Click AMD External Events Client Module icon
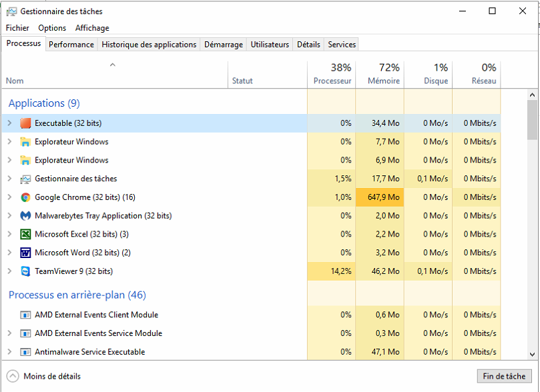Viewport: 540px width, 392px height. tap(25, 315)
